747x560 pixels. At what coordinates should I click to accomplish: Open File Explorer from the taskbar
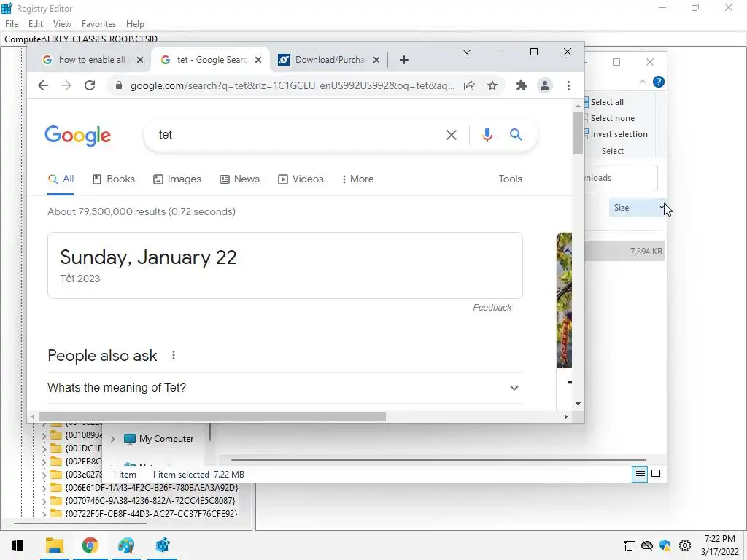click(x=55, y=545)
